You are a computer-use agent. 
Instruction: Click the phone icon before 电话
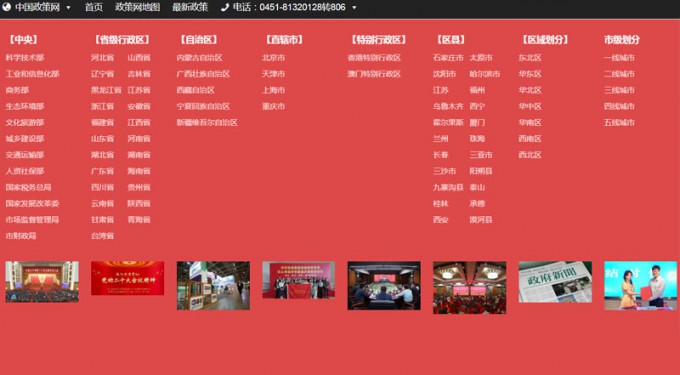224,7
